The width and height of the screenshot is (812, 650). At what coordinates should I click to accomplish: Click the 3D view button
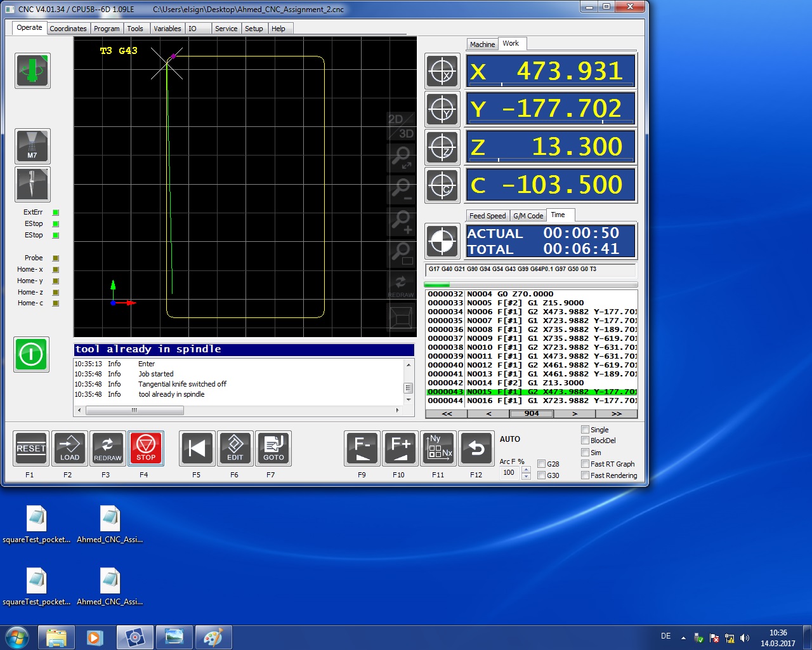click(406, 133)
